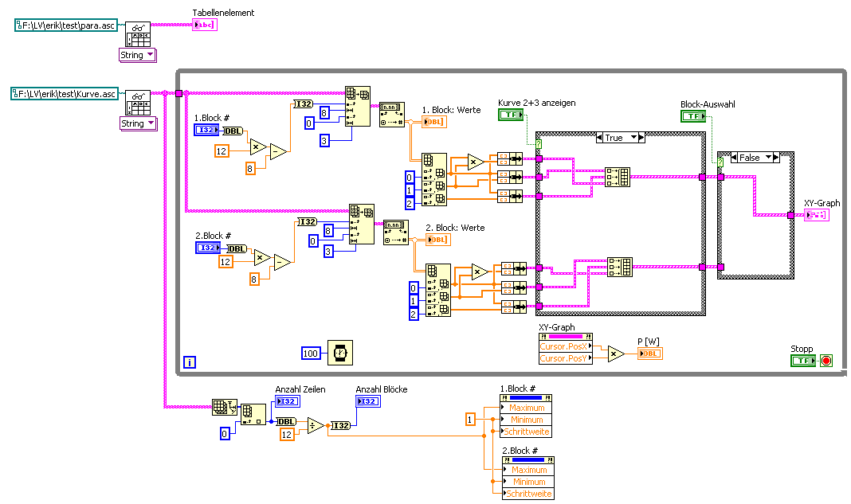Select the Read From Spreadsheet node for Kurve.asc
Screen dimensions: 851x504
tap(138, 103)
